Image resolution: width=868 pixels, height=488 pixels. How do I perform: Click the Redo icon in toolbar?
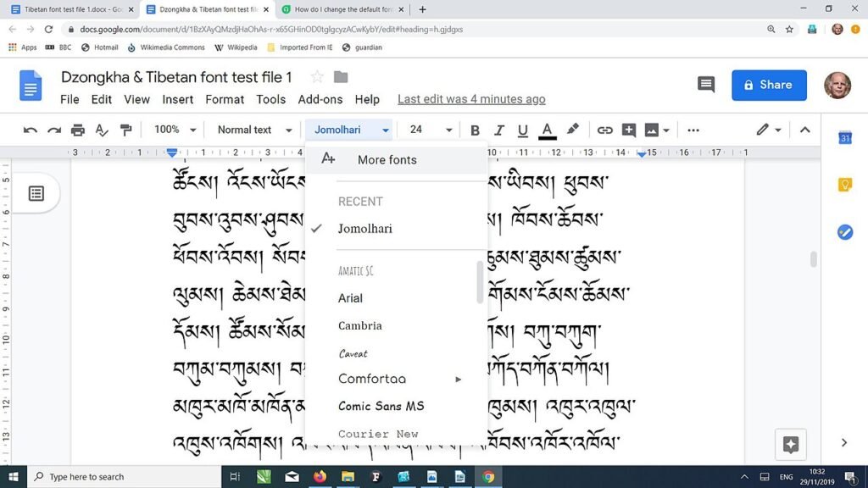coord(54,130)
